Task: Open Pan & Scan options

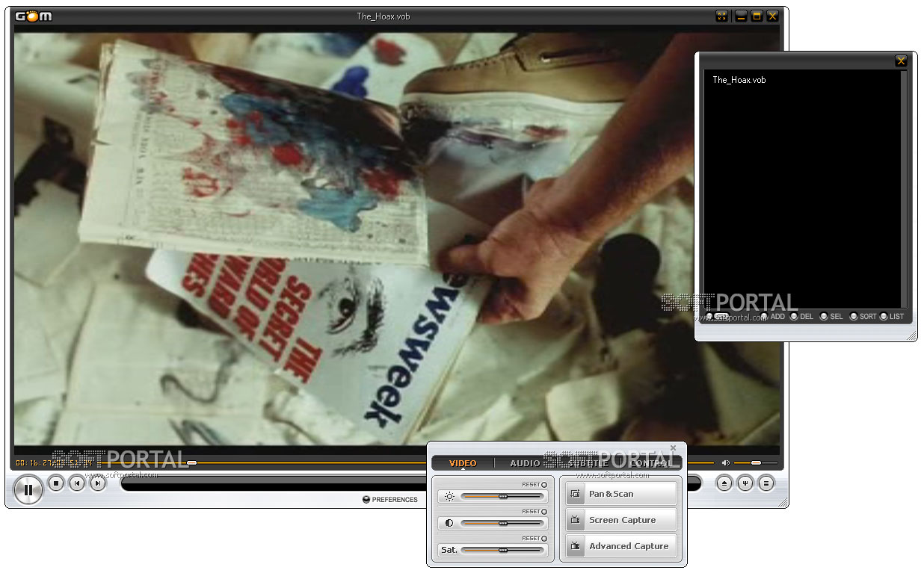Action: click(620, 494)
